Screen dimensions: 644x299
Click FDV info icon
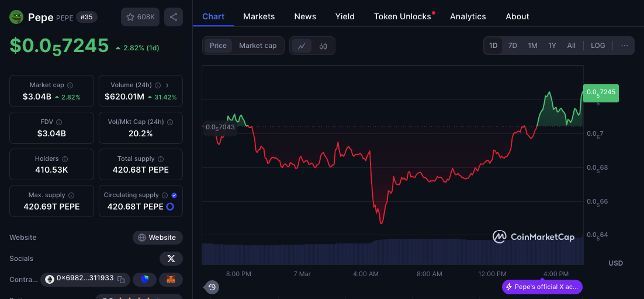point(59,122)
